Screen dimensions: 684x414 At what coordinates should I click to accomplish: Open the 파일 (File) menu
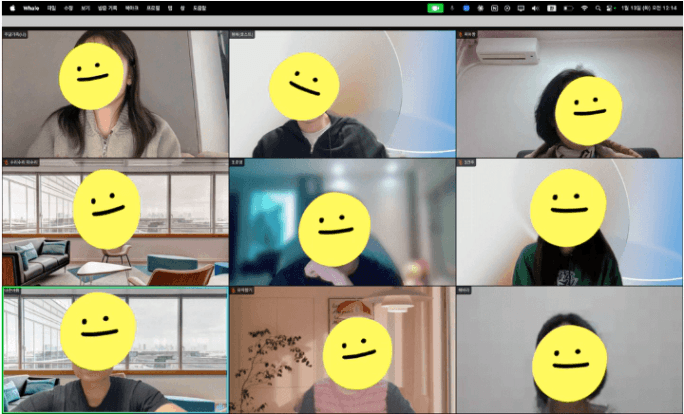pyautogui.click(x=51, y=8)
